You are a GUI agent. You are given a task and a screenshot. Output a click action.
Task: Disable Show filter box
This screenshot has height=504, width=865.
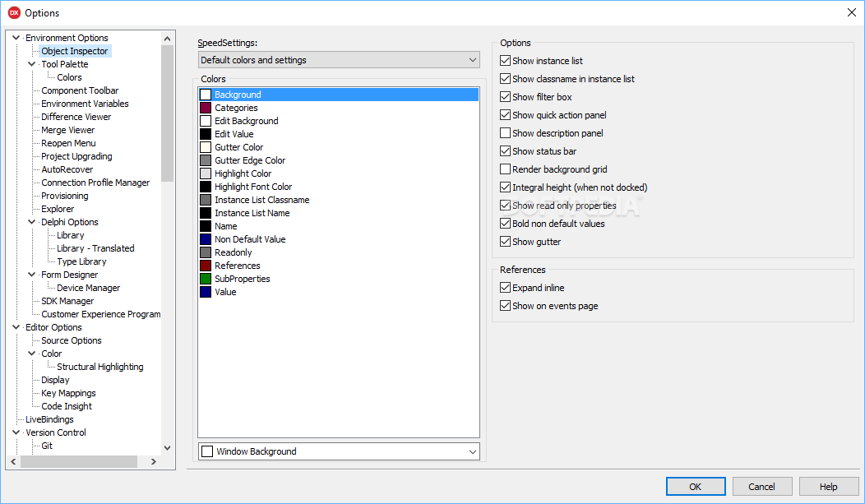click(x=505, y=97)
